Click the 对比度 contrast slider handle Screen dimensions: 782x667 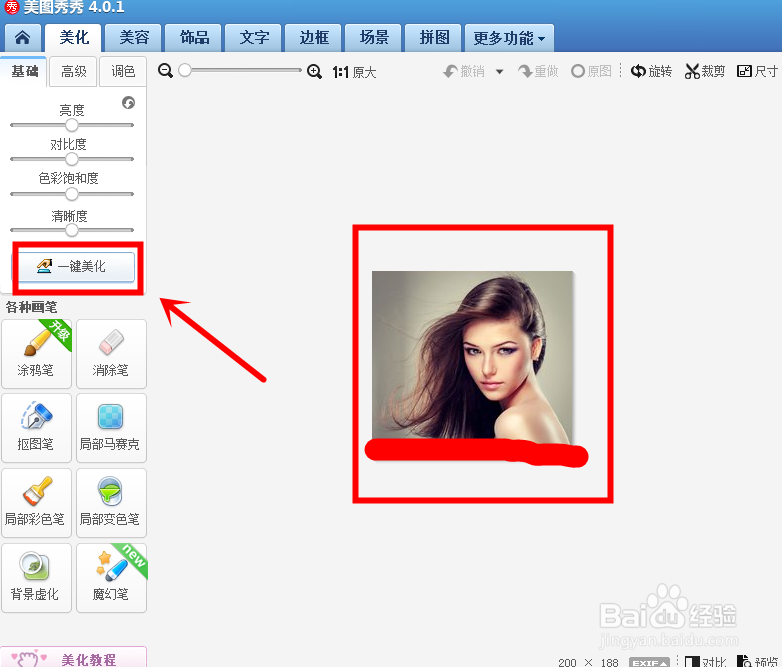tap(72, 159)
